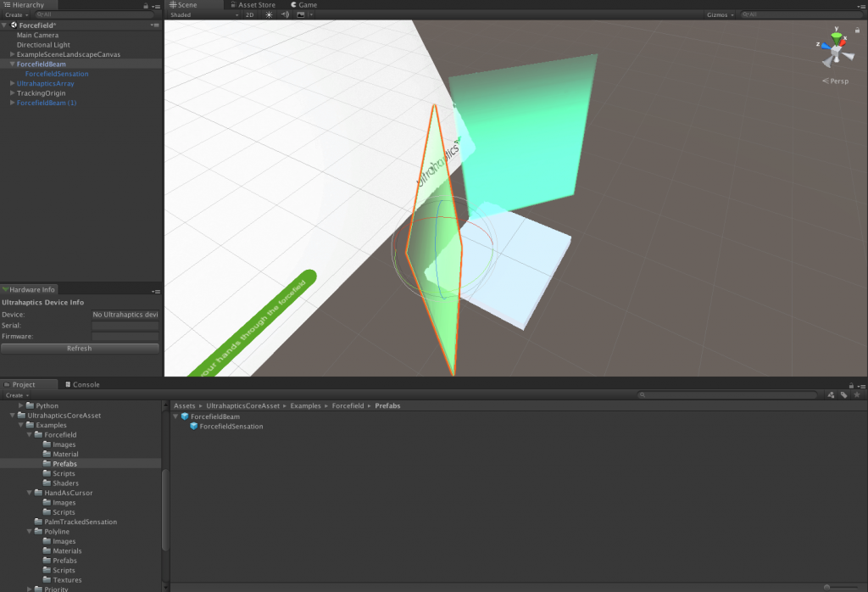Image resolution: width=868 pixels, height=592 pixels.
Task: Expand ForcefieldBeam (1) in the Hierarchy
Action: [x=12, y=103]
